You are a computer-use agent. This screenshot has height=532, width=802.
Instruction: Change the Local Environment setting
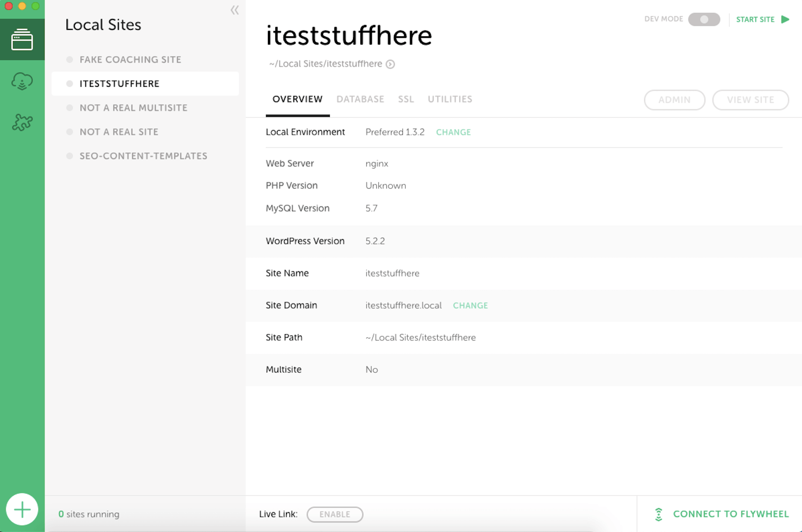(x=453, y=133)
